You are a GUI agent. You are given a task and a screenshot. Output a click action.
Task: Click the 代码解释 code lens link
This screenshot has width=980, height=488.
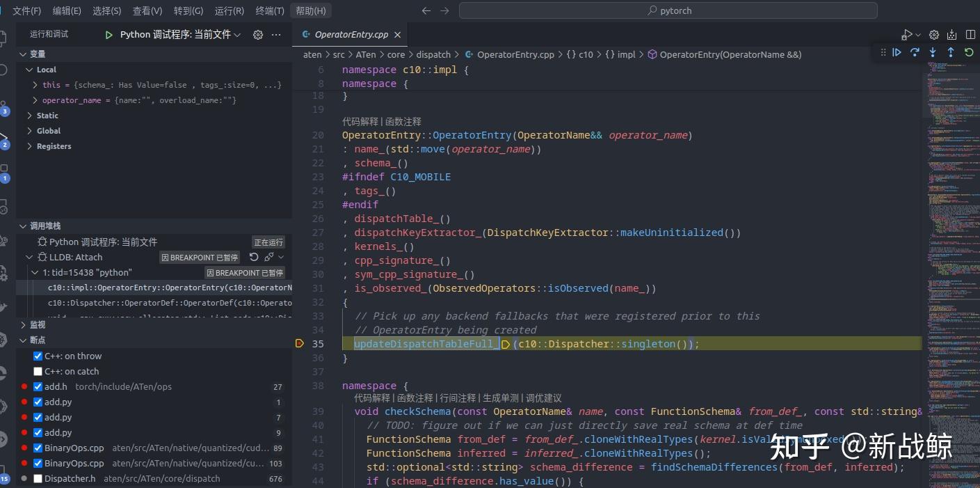point(360,121)
